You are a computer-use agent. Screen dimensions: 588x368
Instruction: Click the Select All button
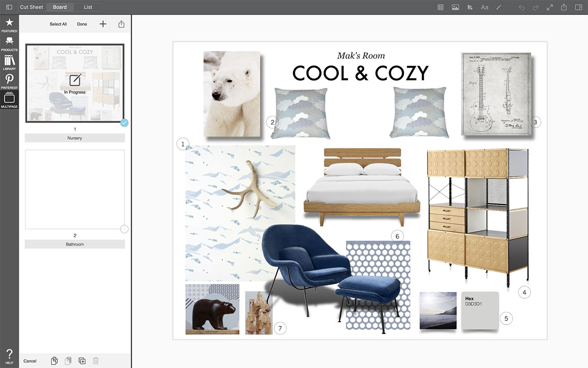click(58, 24)
